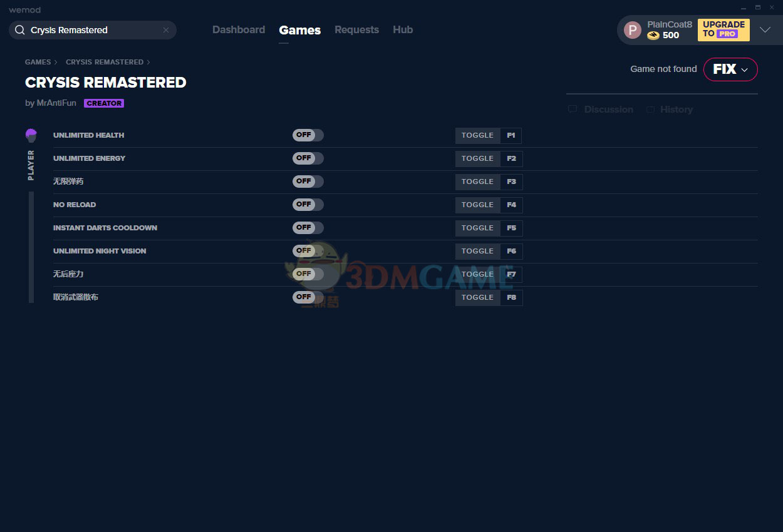Click the TOGGLE label for No Reload
Viewport: 783px width, 532px height.
tap(478, 205)
